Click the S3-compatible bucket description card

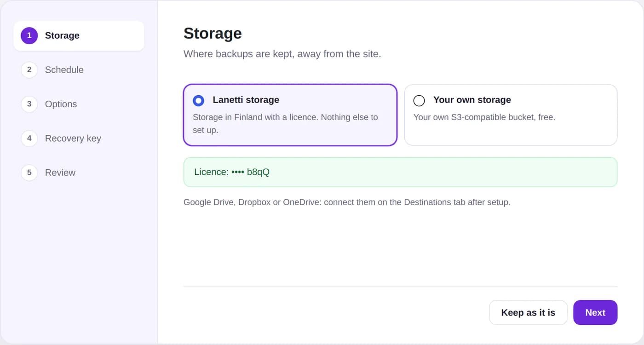[x=511, y=115]
